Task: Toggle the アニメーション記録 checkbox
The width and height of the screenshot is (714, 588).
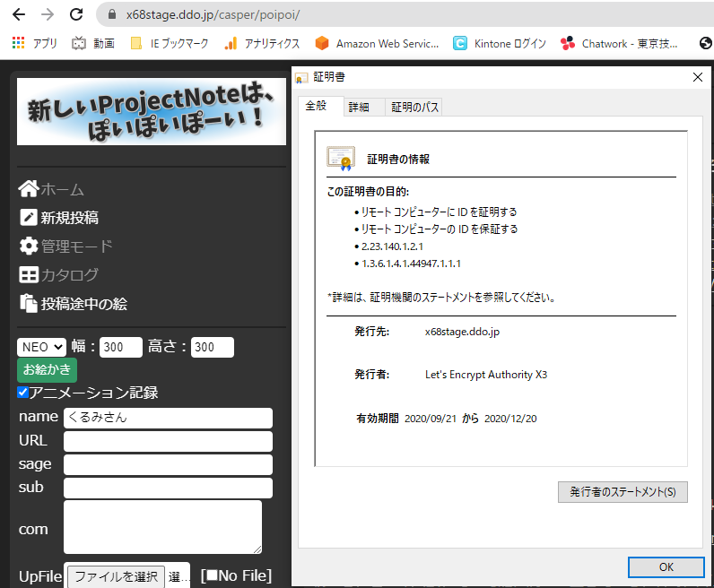Action: coord(23,393)
